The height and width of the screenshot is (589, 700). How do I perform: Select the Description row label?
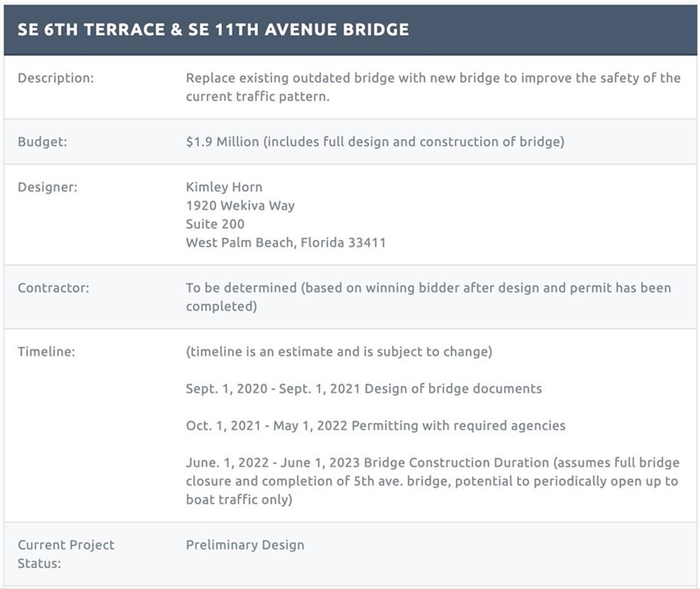coord(55,77)
